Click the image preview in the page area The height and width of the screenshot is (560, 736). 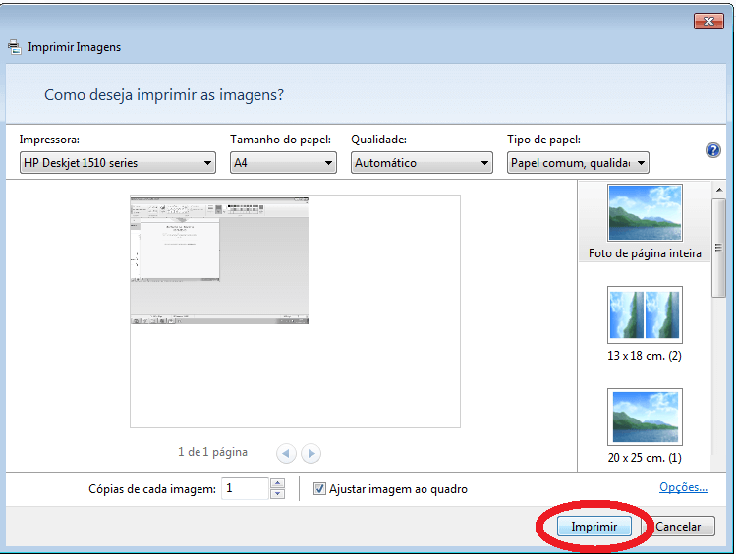(x=219, y=261)
